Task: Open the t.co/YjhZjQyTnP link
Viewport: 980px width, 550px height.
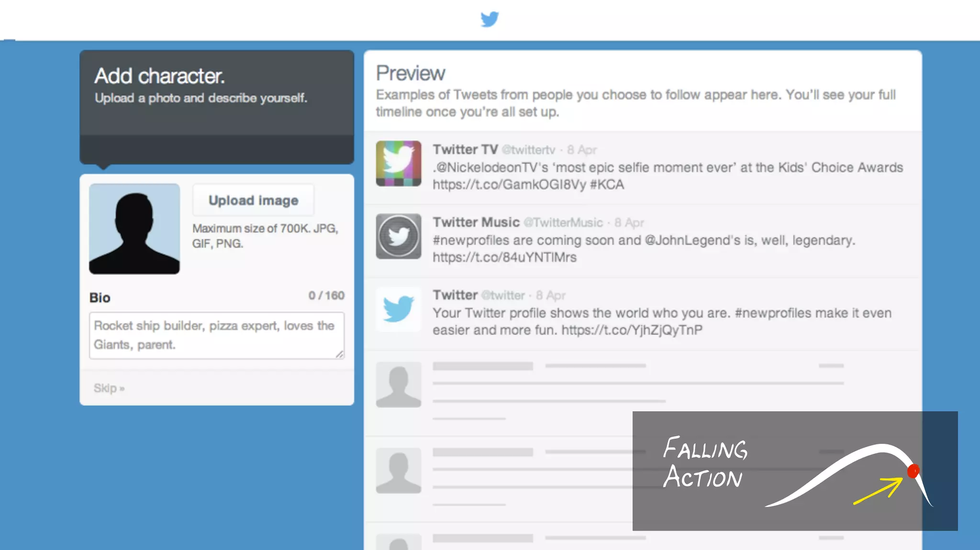Action: tap(632, 330)
